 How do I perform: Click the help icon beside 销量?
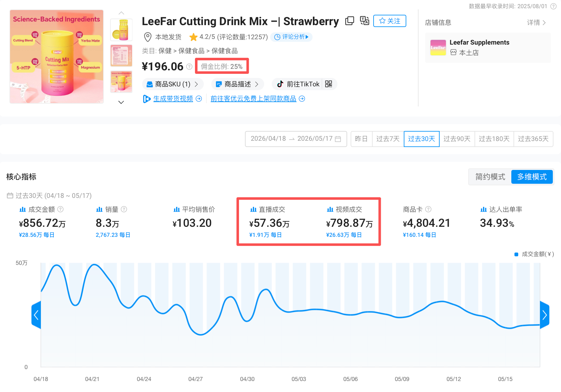coord(124,209)
